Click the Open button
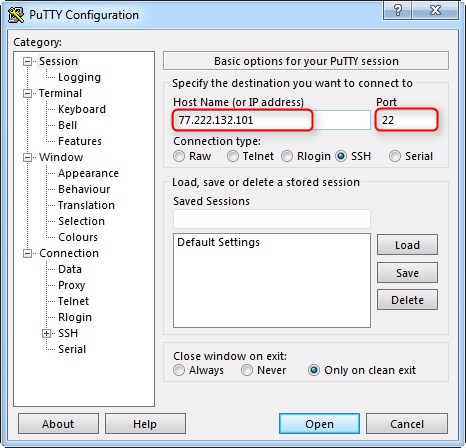 pyautogui.click(x=319, y=424)
